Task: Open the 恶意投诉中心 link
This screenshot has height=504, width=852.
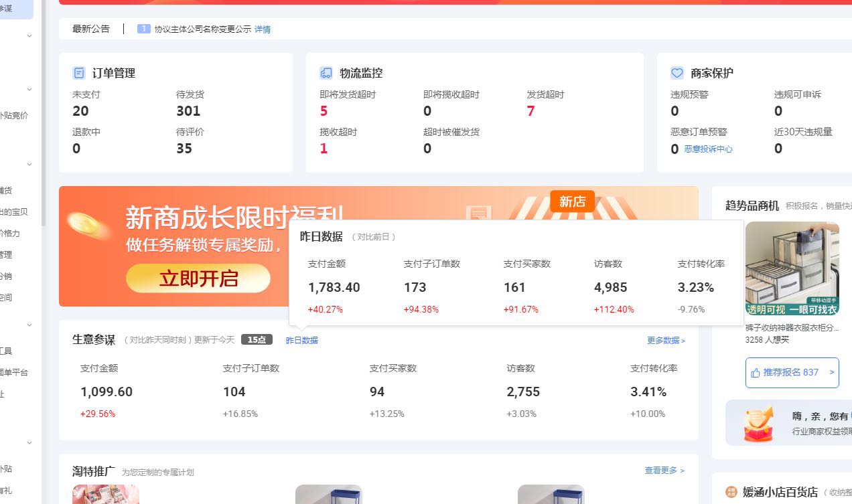Action: (708, 149)
